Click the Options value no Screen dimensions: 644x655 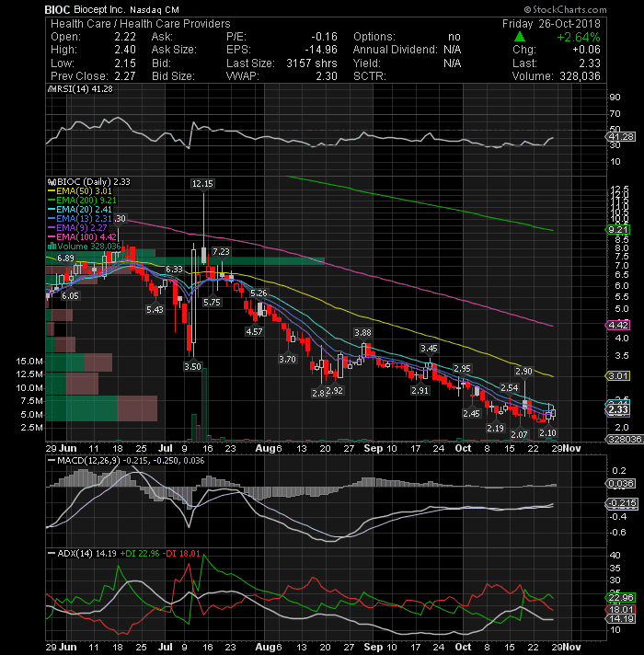(x=454, y=37)
